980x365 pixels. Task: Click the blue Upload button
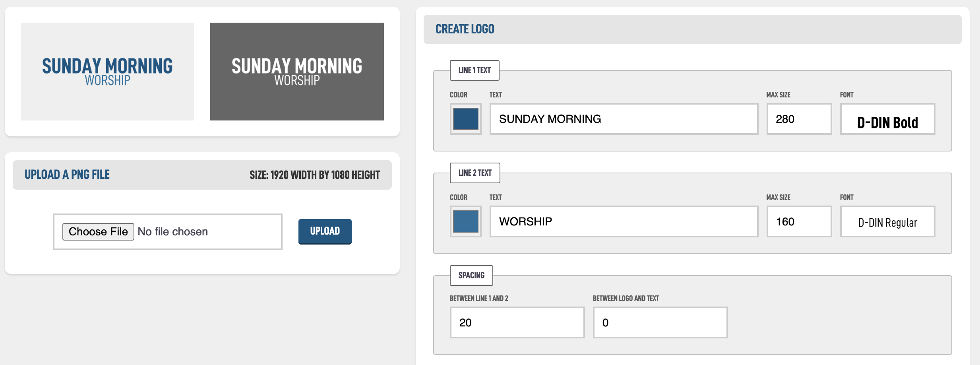pos(325,231)
